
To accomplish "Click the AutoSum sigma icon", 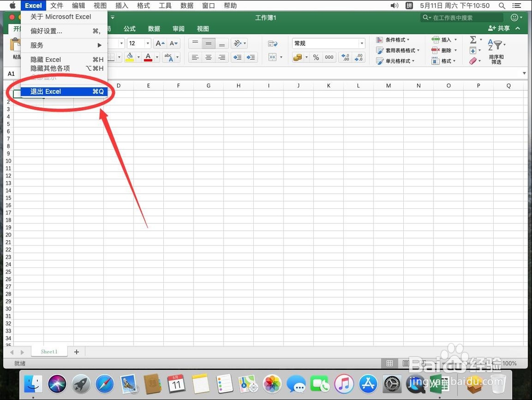I will tap(473, 40).
